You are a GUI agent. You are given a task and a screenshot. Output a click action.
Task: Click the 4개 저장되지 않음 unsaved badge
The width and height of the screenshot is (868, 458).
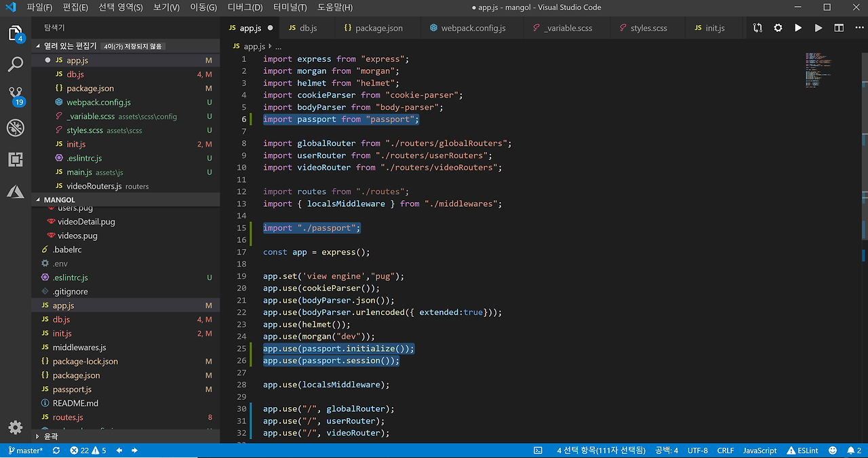tap(133, 46)
